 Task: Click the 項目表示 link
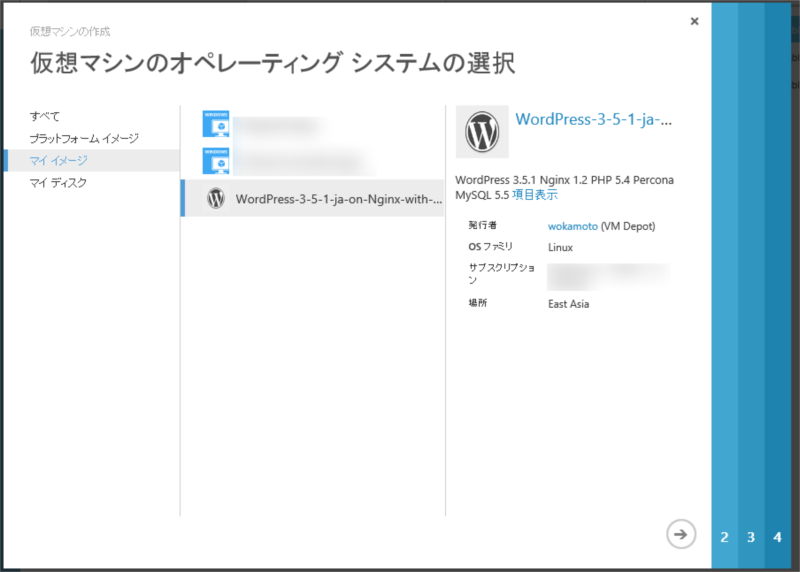[x=535, y=195]
